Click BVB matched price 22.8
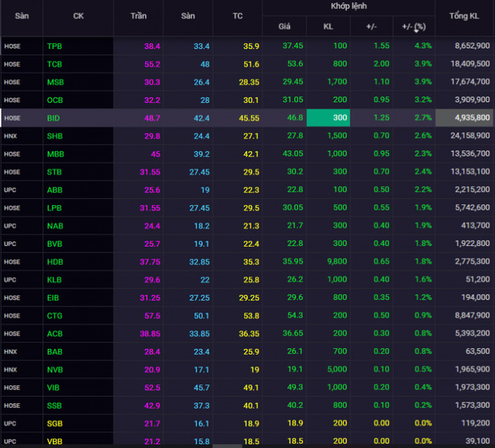Image resolution: width=495 pixels, height=448 pixels. coord(295,244)
